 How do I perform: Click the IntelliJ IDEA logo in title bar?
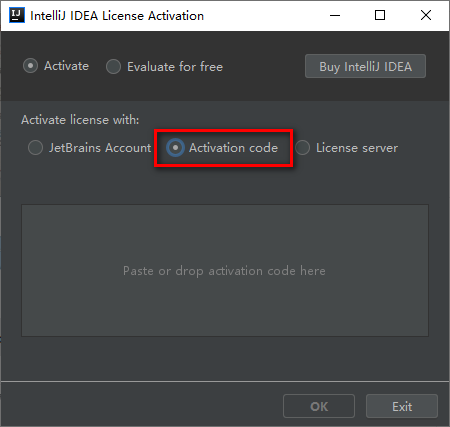point(17,15)
